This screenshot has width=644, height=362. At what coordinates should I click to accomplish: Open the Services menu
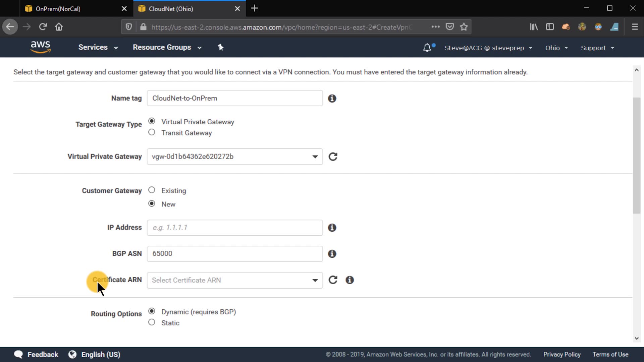tap(98, 47)
